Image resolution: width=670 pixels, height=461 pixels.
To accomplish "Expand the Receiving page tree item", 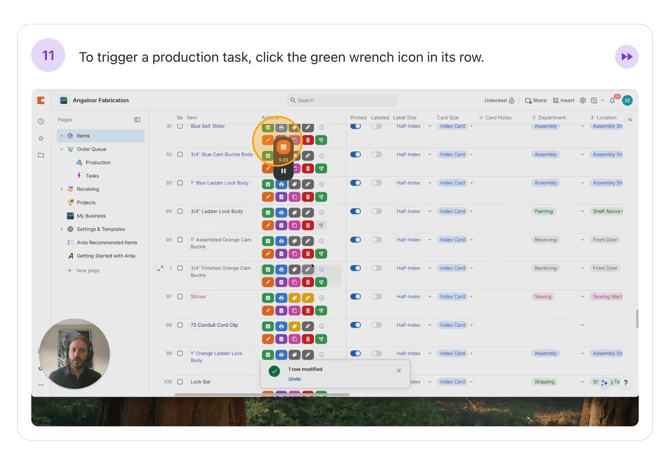I will (61, 189).
